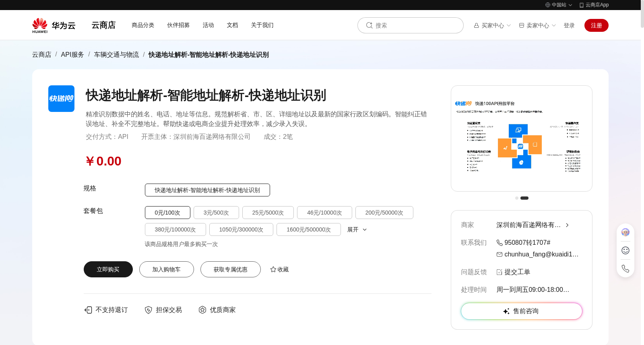Screen dimensions: 644x345
Task: Expand more packages with 展开
Action: point(357,229)
